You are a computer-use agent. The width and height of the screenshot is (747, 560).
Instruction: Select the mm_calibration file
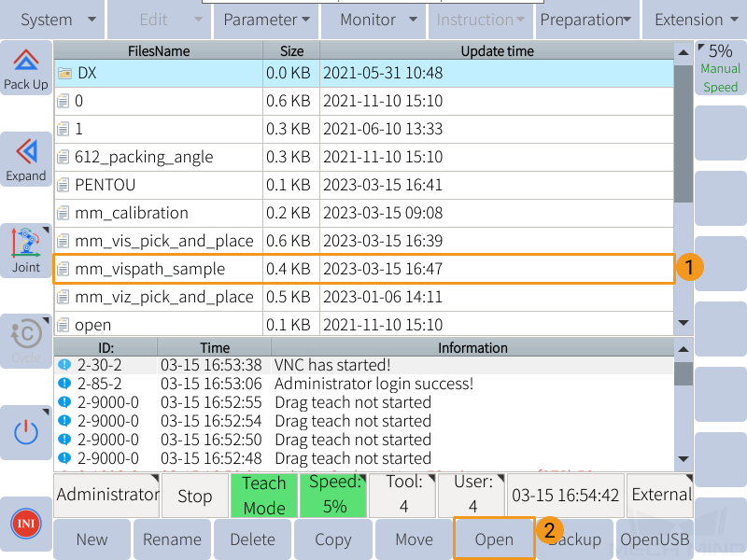pyautogui.click(x=364, y=213)
